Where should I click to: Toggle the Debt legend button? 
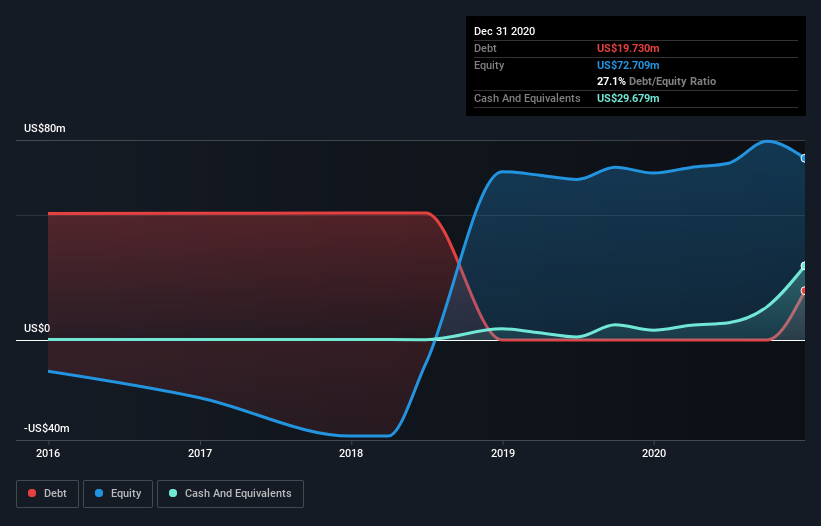coord(48,494)
